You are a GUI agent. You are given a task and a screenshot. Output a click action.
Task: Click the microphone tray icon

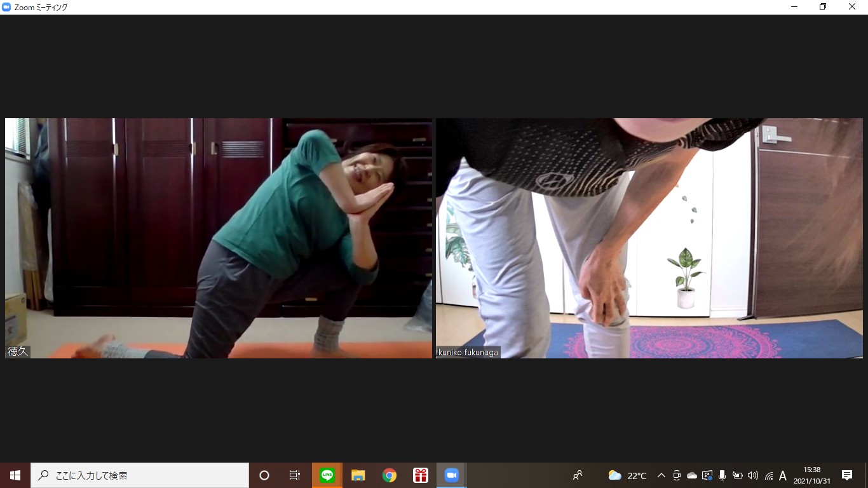click(722, 475)
